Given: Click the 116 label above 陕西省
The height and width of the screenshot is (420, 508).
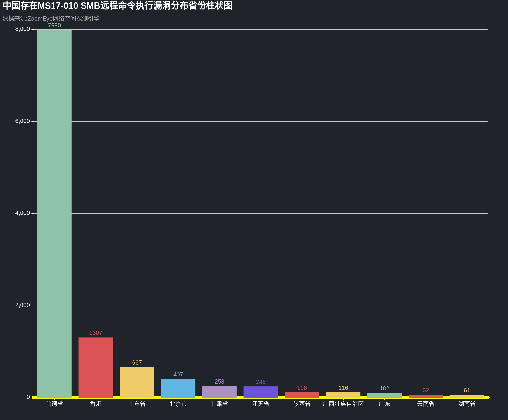Looking at the screenshot, I should 302,388.
